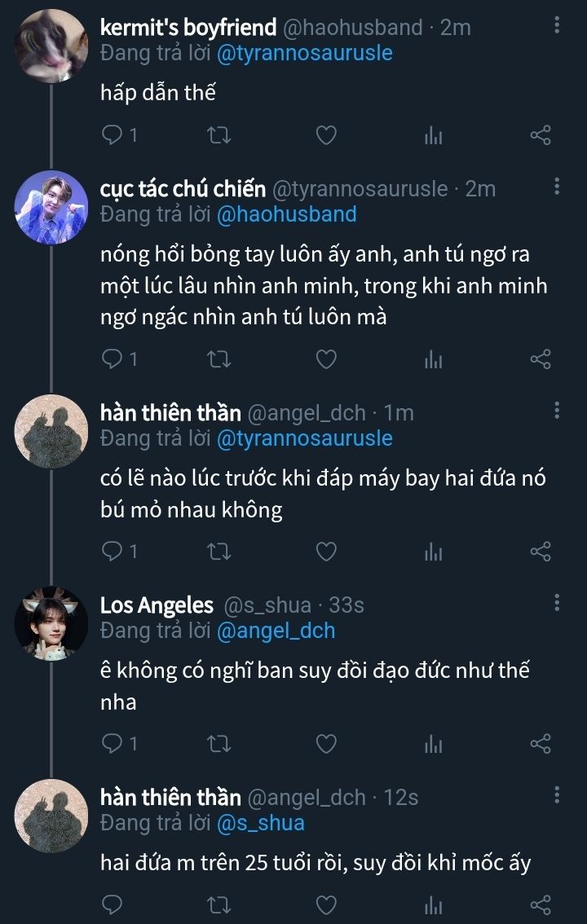Reply to cục tác chú chiến's tweet
This screenshot has height=924, width=587.
(113, 359)
